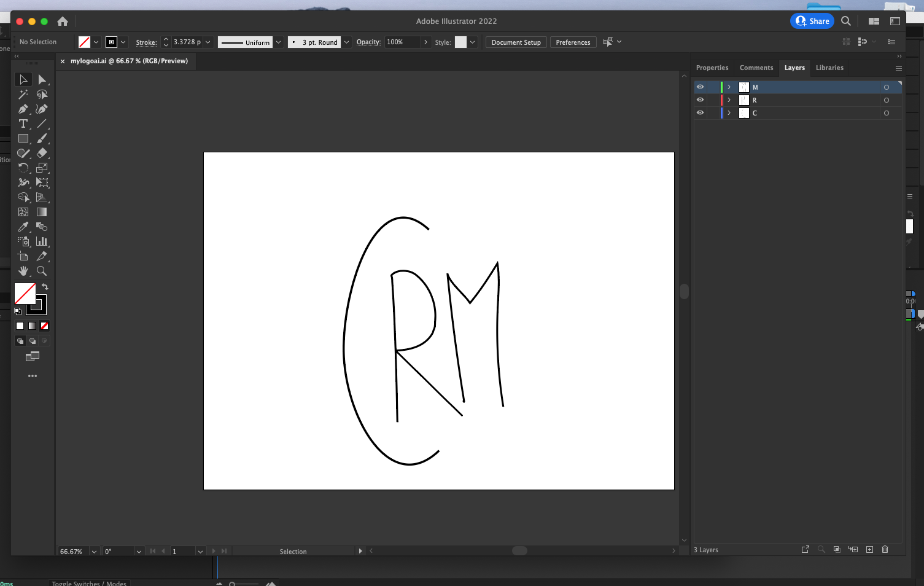Screen dimensions: 924x586
Task: Hide the R layer
Action: coord(700,100)
